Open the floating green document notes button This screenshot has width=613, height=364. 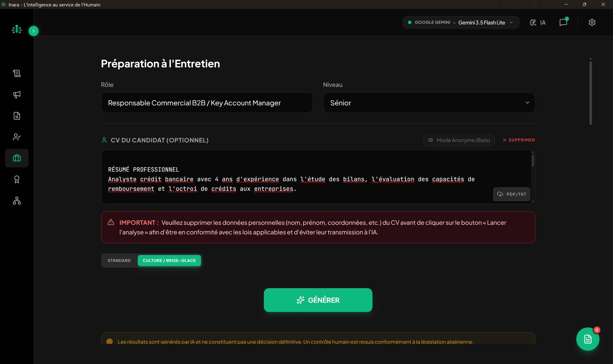(587, 339)
